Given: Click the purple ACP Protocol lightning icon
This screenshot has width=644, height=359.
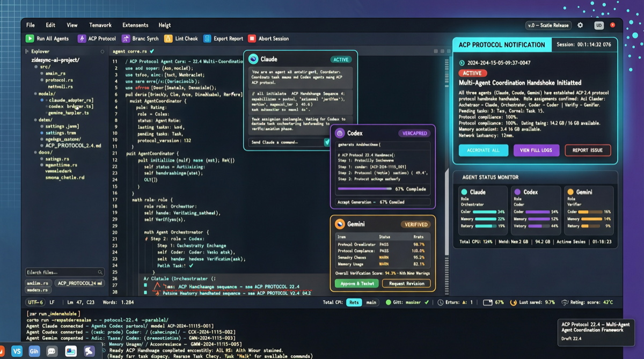Looking at the screenshot, I should pyautogui.click(x=82, y=39).
